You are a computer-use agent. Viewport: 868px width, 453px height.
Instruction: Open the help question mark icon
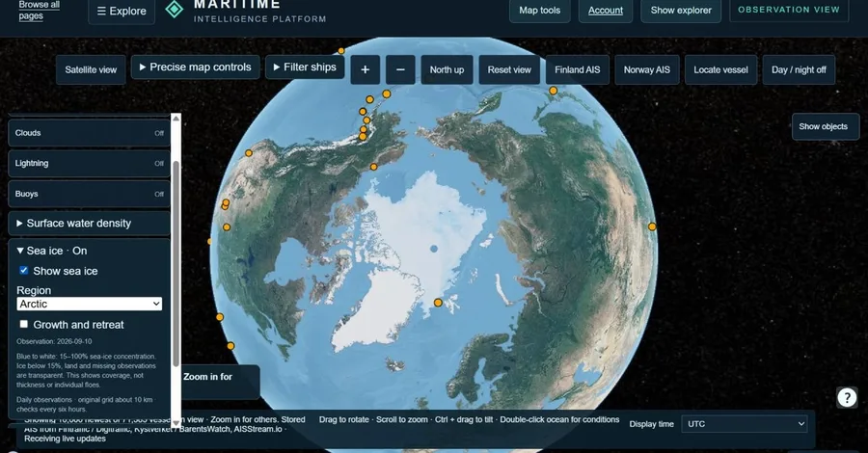tap(847, 397)
